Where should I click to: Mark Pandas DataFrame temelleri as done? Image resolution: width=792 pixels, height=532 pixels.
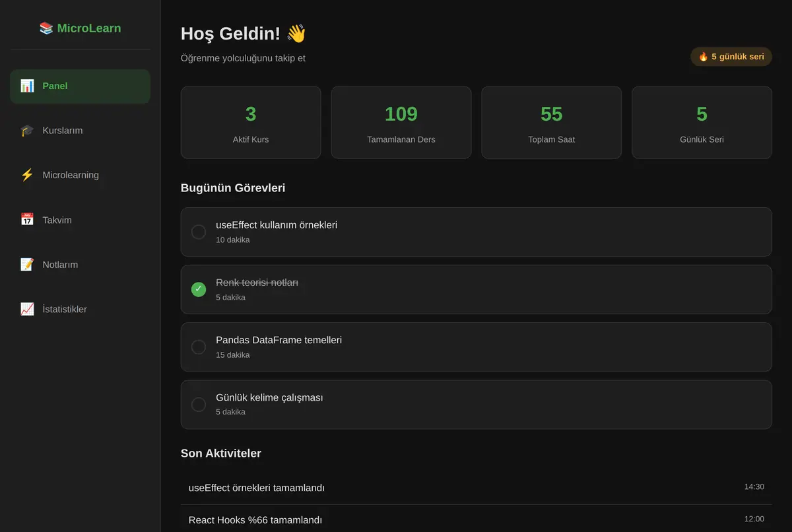199,347
